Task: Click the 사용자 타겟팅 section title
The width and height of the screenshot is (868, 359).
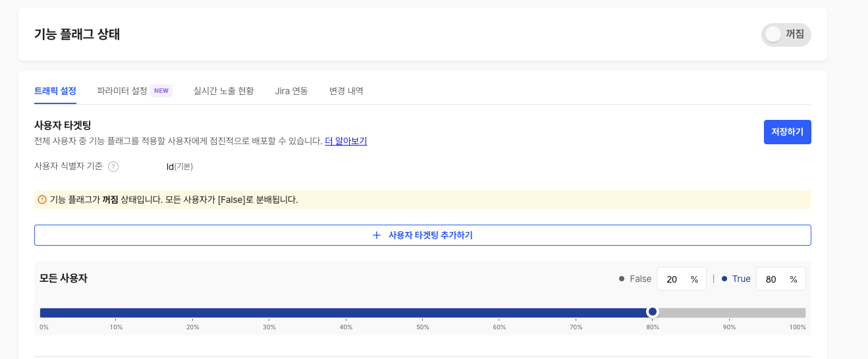Action: [63, 125]
